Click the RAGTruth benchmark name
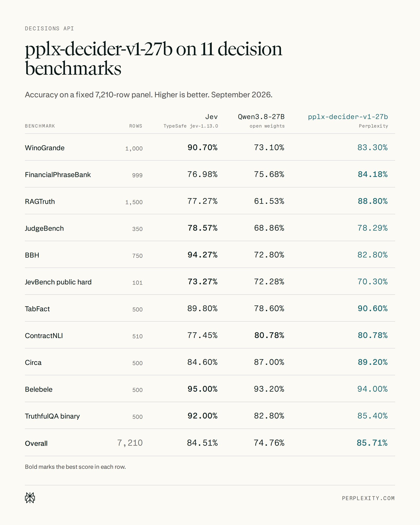The height and width of the screenshot is (525, 420). [x=40, y=201]
